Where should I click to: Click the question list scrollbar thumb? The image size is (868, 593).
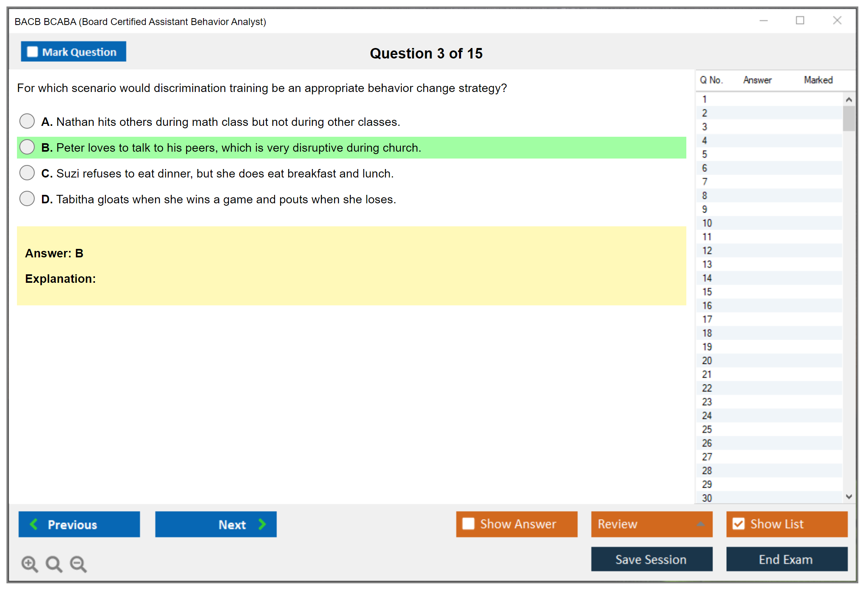[x=849, y=119]
